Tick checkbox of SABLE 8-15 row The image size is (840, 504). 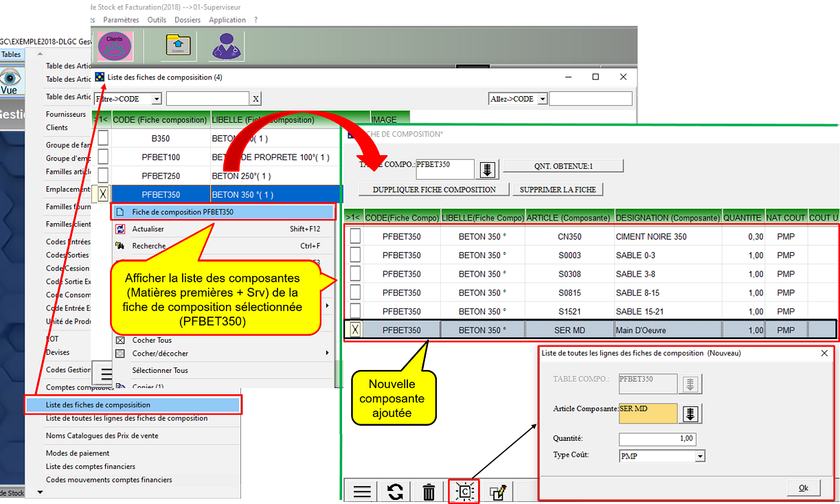pyautogui.click(x=354, y=293)
